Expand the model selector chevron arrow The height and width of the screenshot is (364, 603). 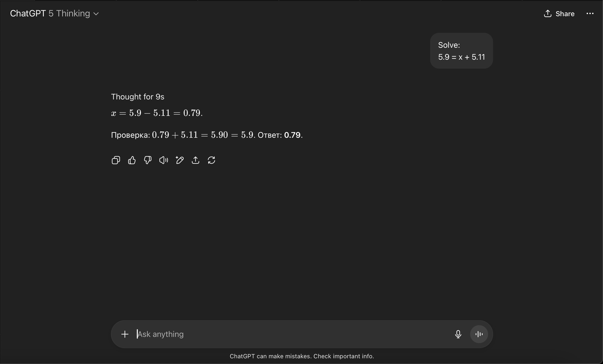(x=96, y=14)
